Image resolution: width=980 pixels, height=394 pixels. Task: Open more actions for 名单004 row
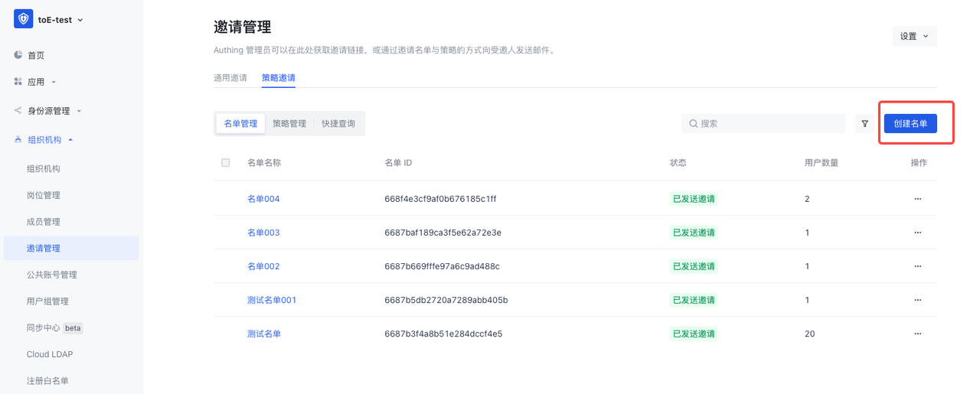tap(917, 199)
